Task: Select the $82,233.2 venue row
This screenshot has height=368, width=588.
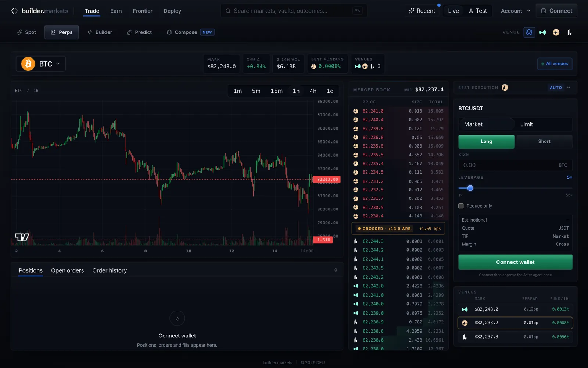Action: tap(515, 323)
